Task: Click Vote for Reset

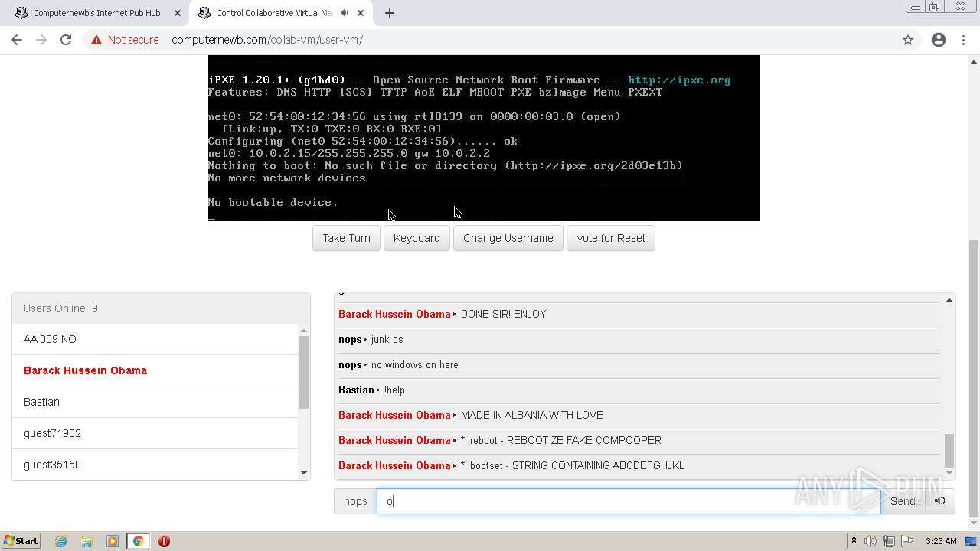Action: click(611, 238)
